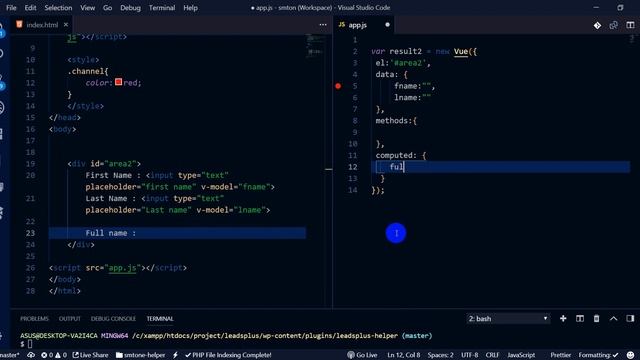The height and width of the screenshot is (360, 640).
Task: Split the app.js editor to the right
Action: tap(630, 25)
